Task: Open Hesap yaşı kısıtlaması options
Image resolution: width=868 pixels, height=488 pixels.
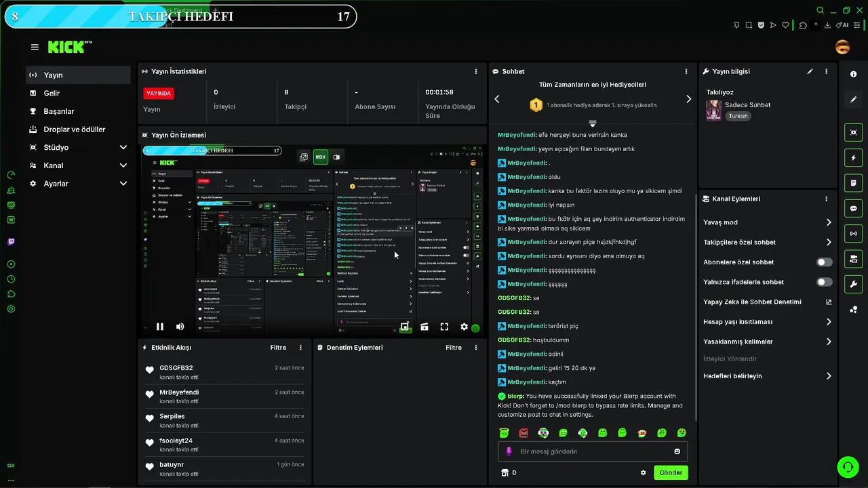Action: [x=768, y=322]
